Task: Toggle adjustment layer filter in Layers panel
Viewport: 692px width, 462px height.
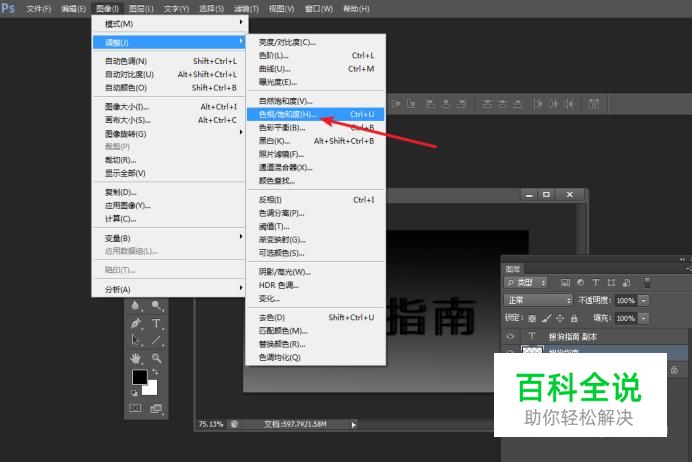Action: [580, 282]
